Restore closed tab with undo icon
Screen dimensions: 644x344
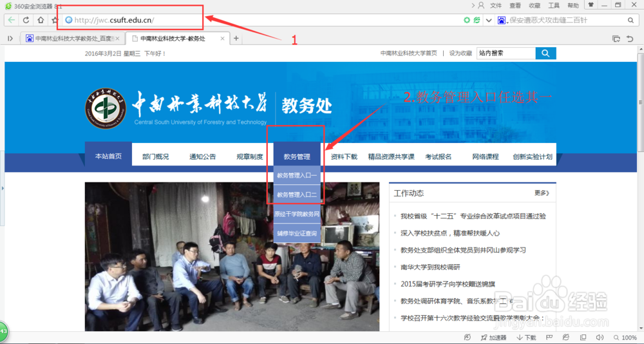click(630, 39)
